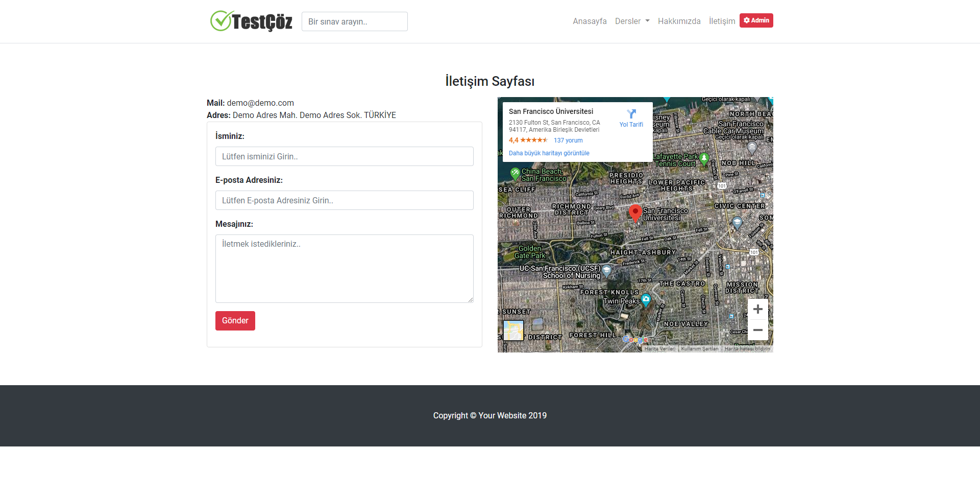
Task: Open the 137 yorum reviews link
Action: pyautogui.click(x=568, y=140)
